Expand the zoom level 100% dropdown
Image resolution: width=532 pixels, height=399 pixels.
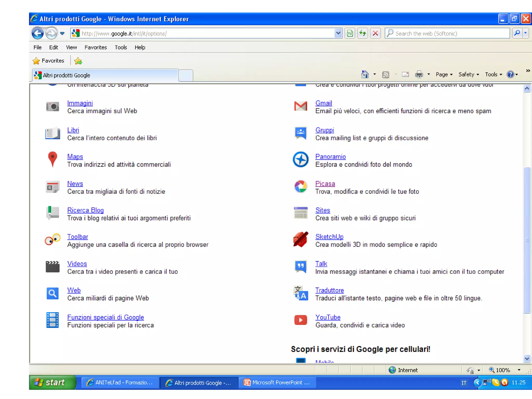tap(519, 370)
